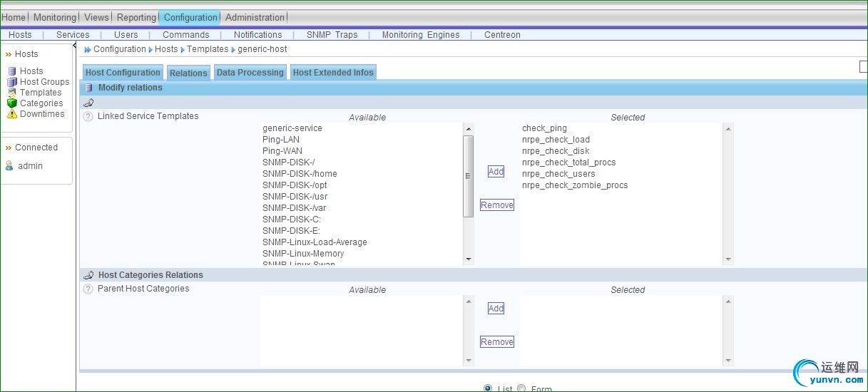
Task: Click the yellow Downtimes warning icon
Action: 12,114
